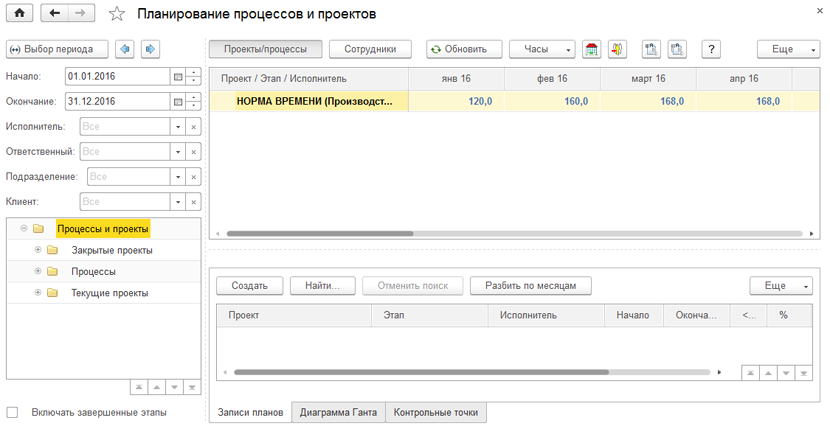
Task: Click the building icon in toolbar
Action: pyautogui.click(x=591, y=49)
